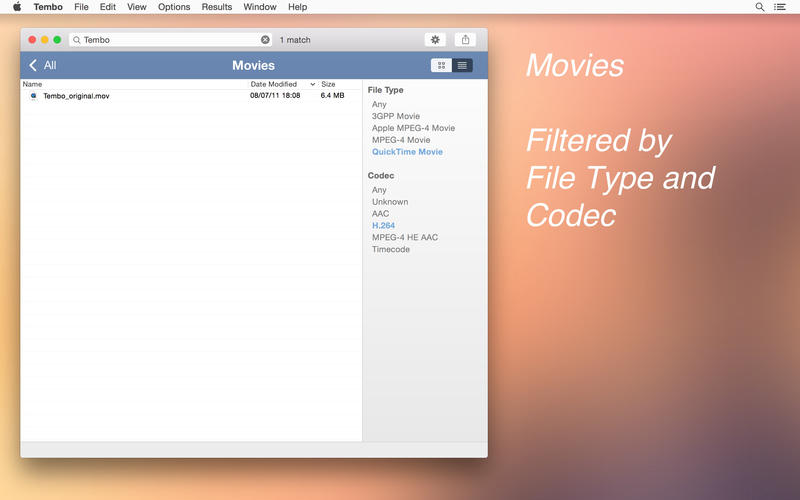This screenshot has width=800, height=500.
Task: Open Spotlight search in the menu bar
Action: click(x=760, y=7)
